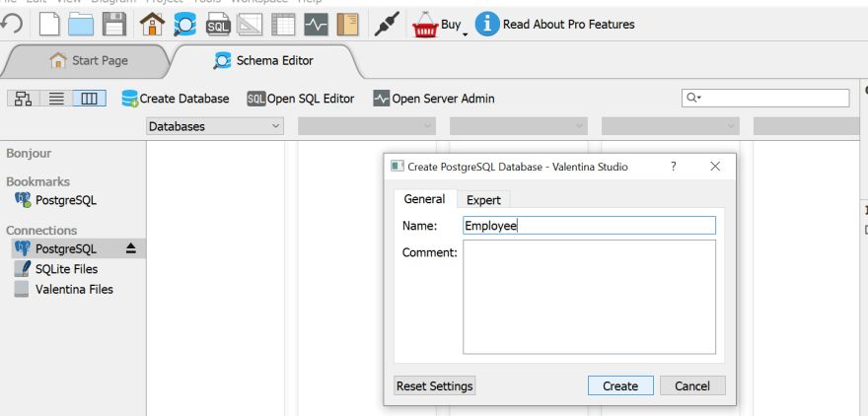Click the blue info circle icon
Image resolution: width=868 pixels, height=416 pixels.
click(x=487, y=25)
